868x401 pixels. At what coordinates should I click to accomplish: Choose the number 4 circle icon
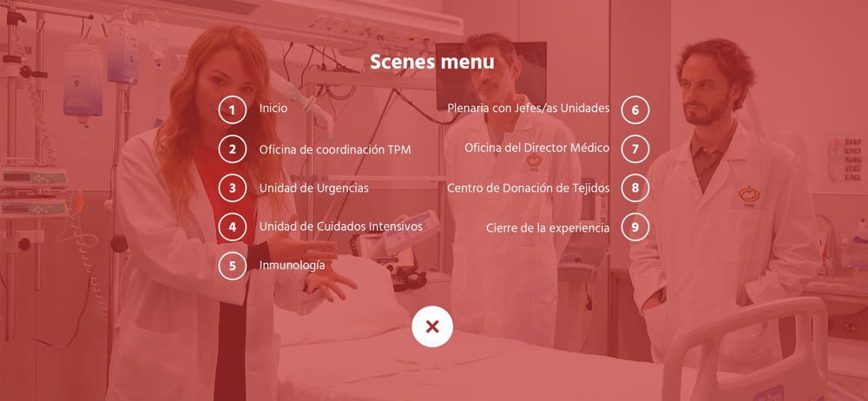click(233, 227)
